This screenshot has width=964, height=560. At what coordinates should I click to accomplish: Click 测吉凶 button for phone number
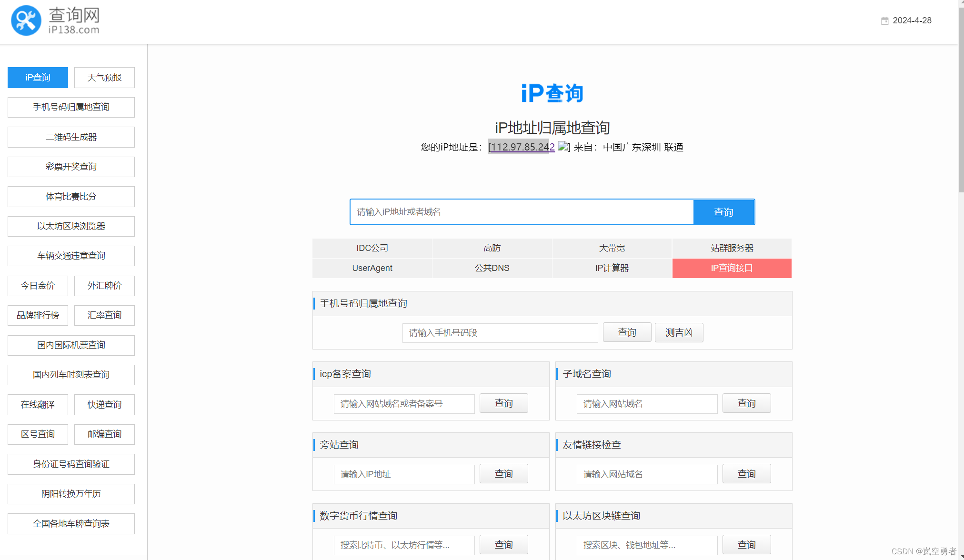tap(679, 332)
